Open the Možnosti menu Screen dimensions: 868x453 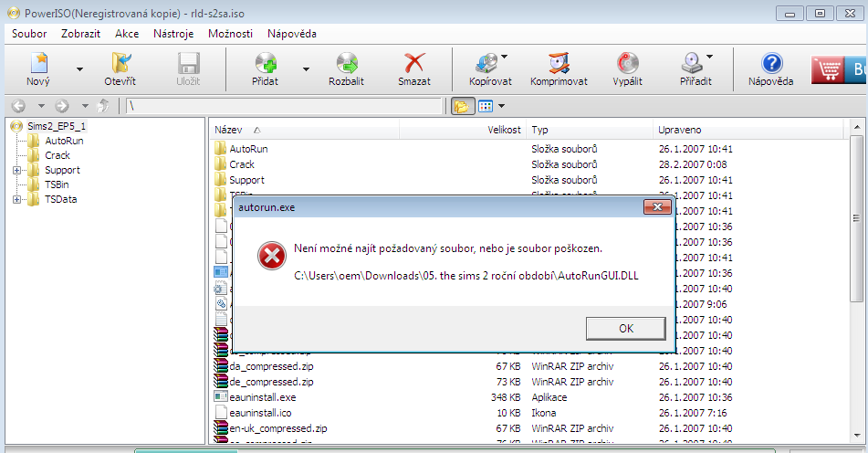pyautogui.click(x=230, y=34)
